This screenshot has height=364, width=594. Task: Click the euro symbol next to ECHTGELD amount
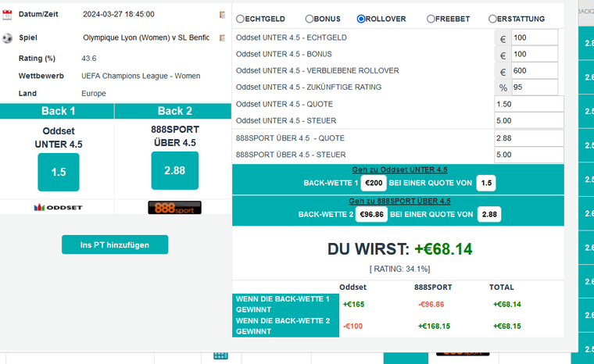(503, 39)
